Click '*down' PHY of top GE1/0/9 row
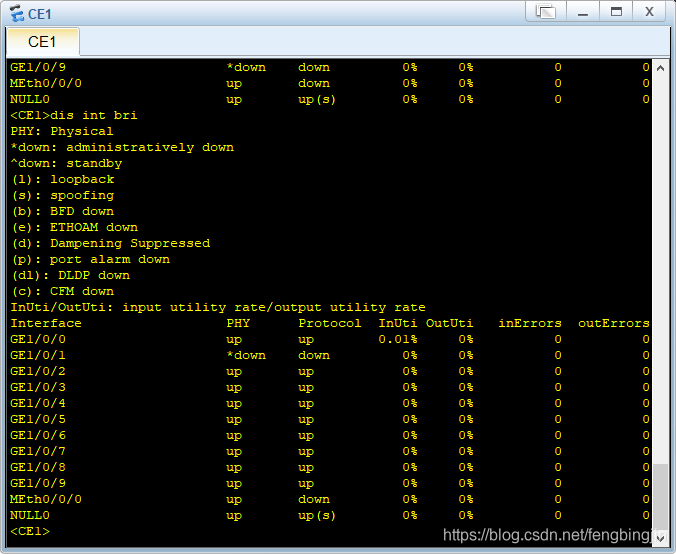This screenshot has width=676, height=554. pyautogui.click(x=246, y=67)
